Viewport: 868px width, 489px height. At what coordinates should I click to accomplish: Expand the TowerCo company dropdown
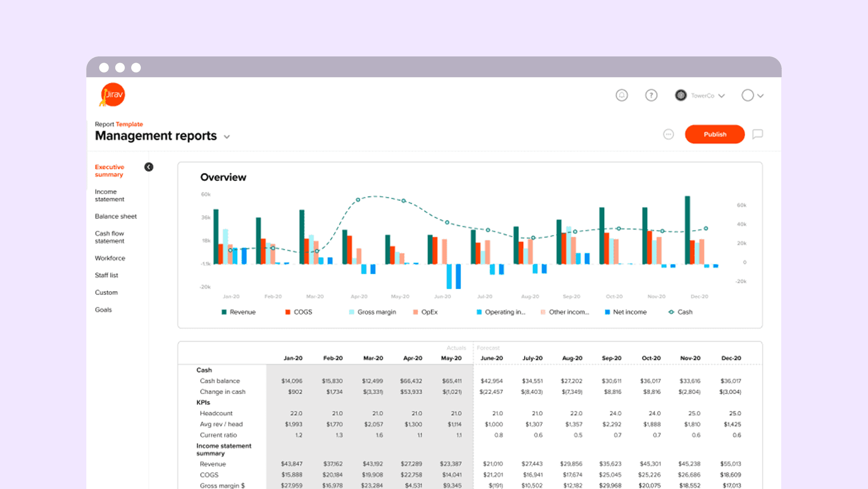(x=721, y=96)
